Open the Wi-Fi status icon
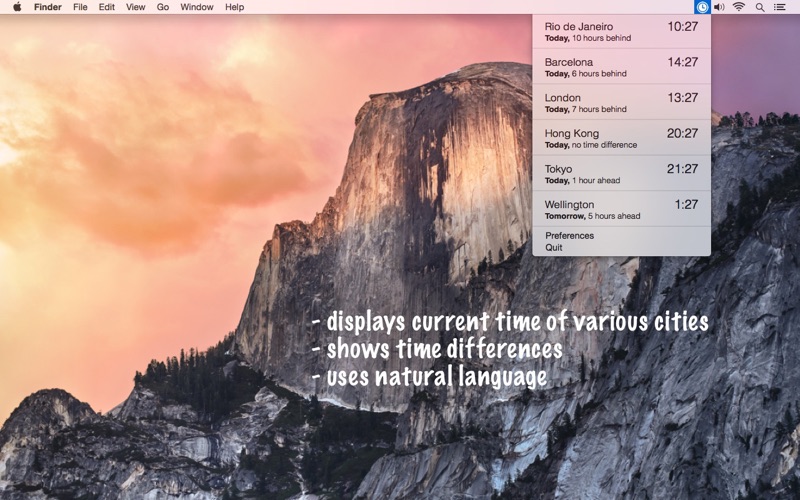Viewport: 800px width, 500px height. [739, 7]
